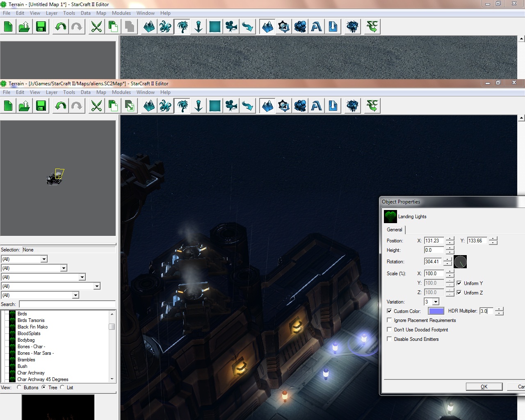Click the Custom Color purple swatch
This screenshot has height=420, width=525.
[436, 311]
